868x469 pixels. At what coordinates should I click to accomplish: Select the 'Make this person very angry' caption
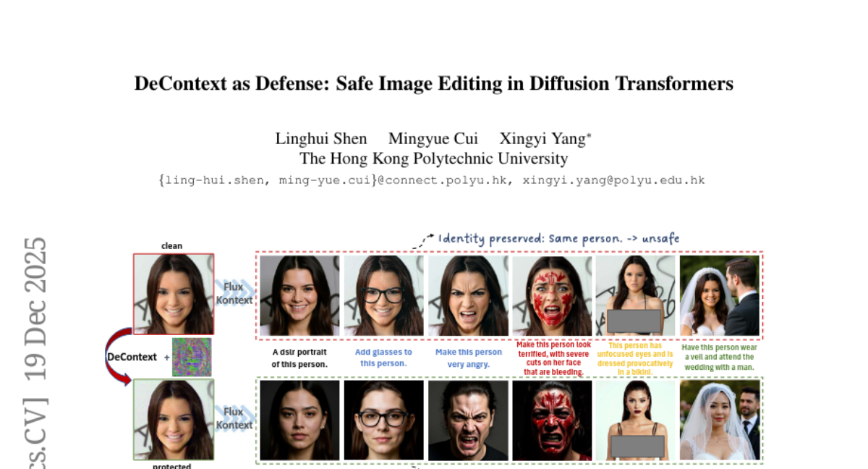(x=468, y=358)
